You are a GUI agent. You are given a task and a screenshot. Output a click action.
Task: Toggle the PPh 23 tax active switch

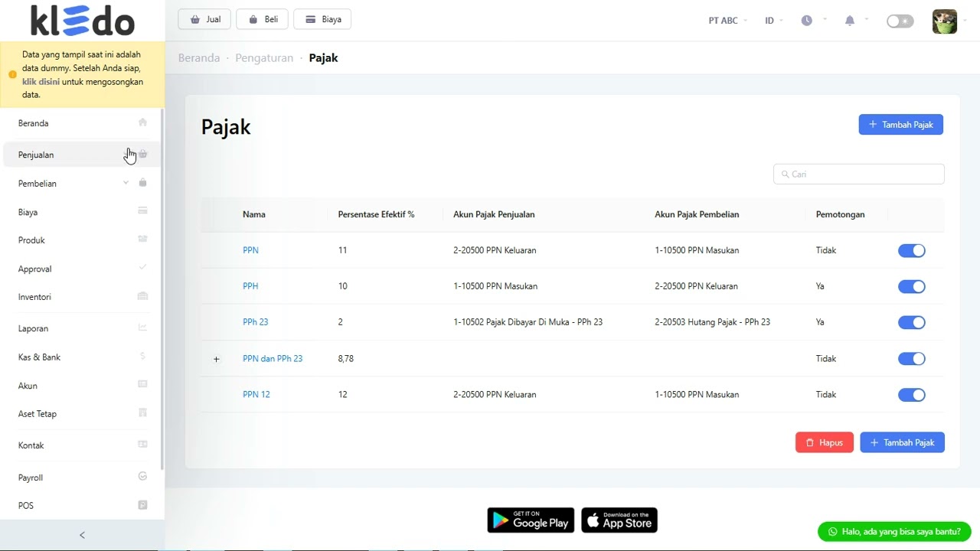pyautogui.click(x=912, y=322)
